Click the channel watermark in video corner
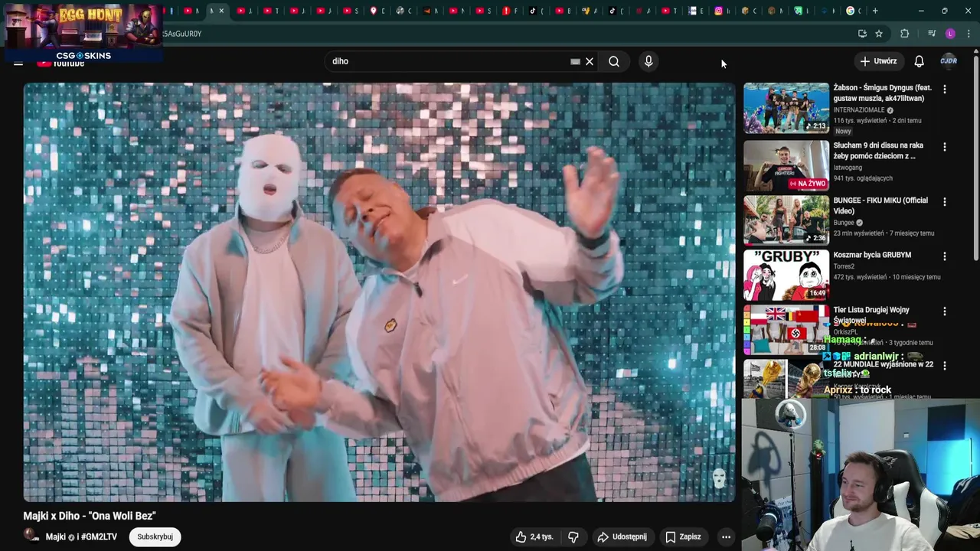Screen dimensions: 980x551 tap(719, 479)
